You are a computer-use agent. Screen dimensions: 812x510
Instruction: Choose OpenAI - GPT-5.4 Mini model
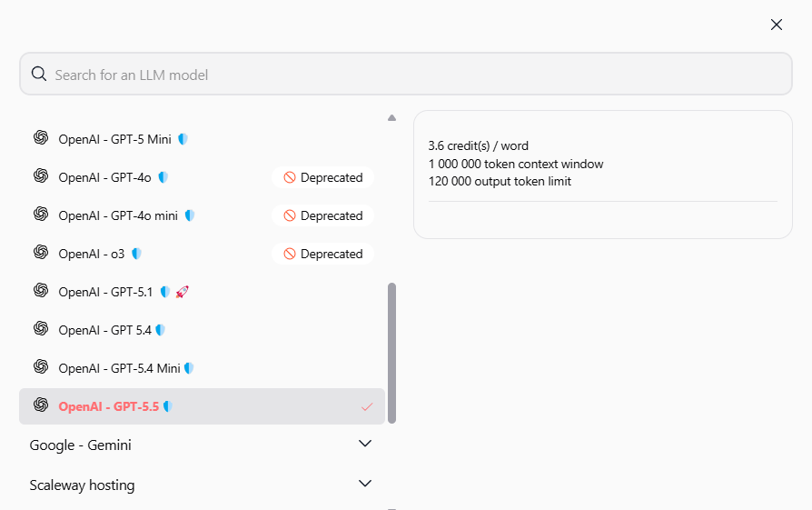pos(119,368)
